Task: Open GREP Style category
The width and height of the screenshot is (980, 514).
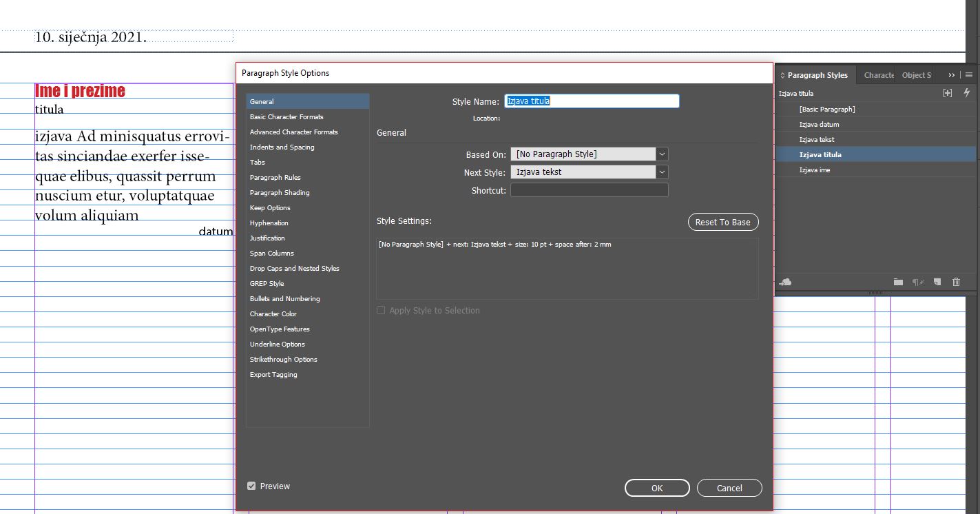Action: pos(308,283)
